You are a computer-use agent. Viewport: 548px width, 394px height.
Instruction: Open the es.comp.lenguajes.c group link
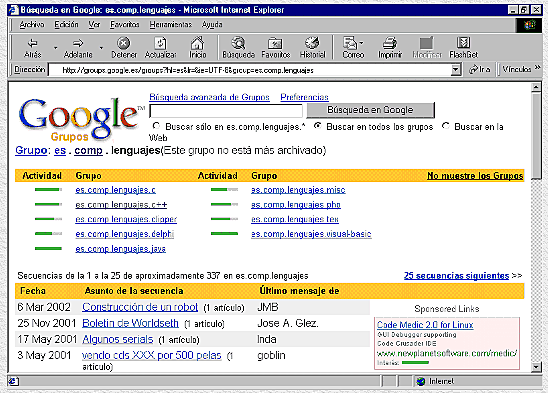coord(115,190)
